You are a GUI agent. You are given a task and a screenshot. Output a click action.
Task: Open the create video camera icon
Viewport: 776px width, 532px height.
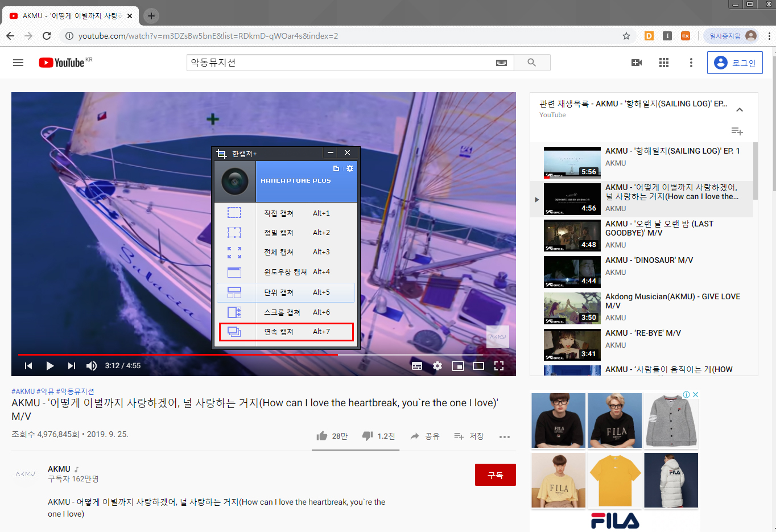pos(637,63)
